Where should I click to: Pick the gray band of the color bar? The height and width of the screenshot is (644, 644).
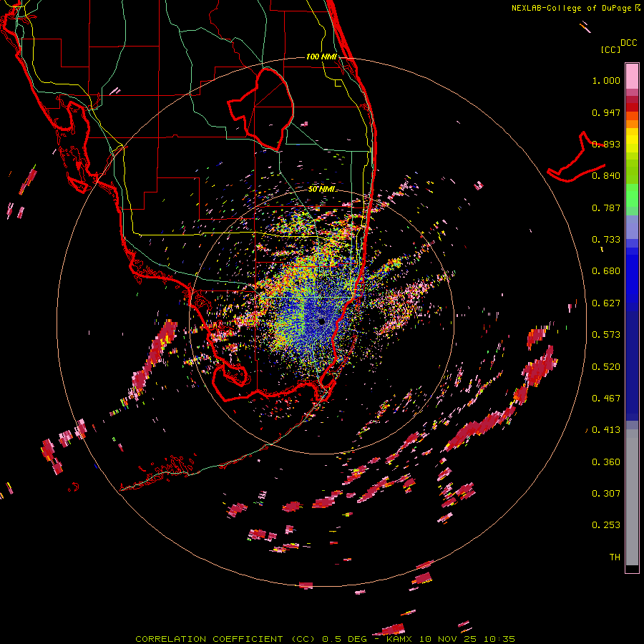632,497
